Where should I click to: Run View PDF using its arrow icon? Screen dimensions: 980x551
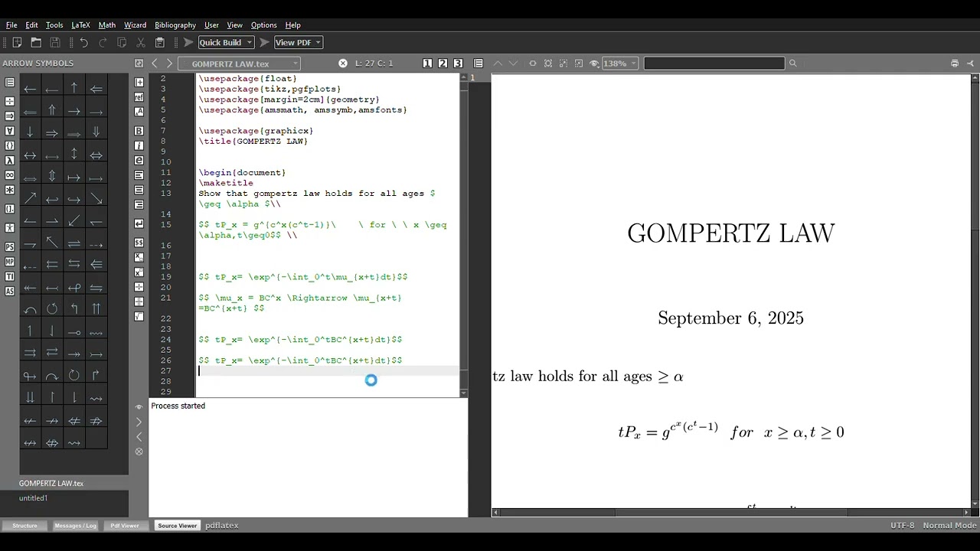[x=264, y=42]
